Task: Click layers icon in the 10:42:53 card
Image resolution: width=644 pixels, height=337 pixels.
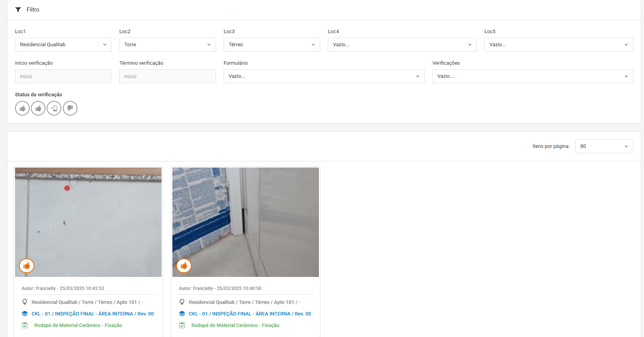Action: point(25,314)
